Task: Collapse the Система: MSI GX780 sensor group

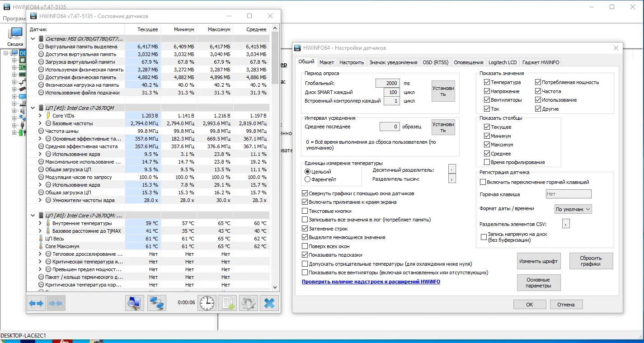Action: tap(33, 39)
